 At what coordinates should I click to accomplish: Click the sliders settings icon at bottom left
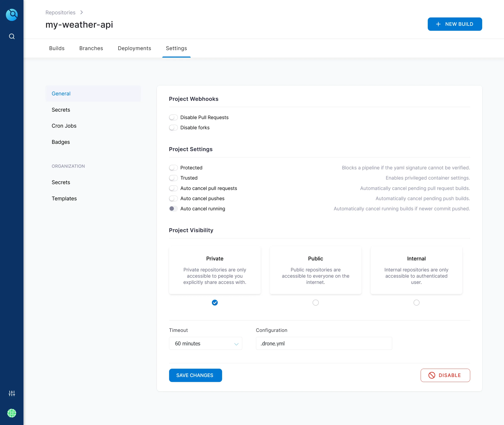click(12, 393)
